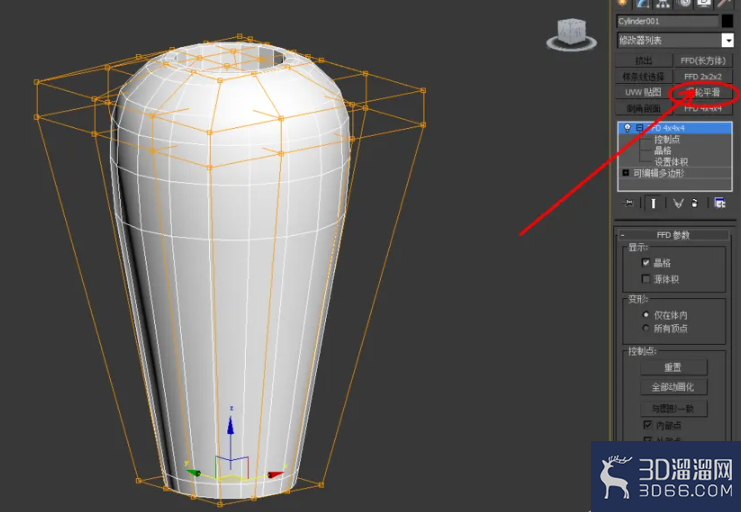Click the red X axis gizmo arrow

[x=276, y=474]
